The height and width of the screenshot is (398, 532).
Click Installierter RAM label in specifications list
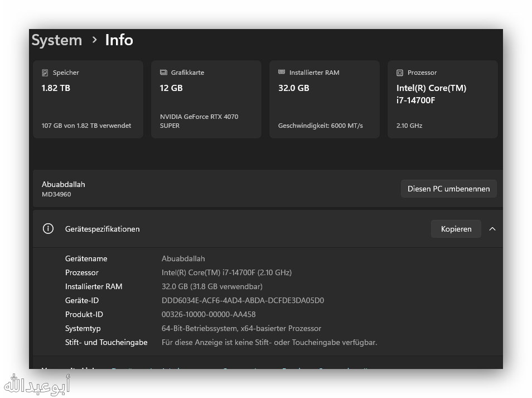(x=94, y=286)
